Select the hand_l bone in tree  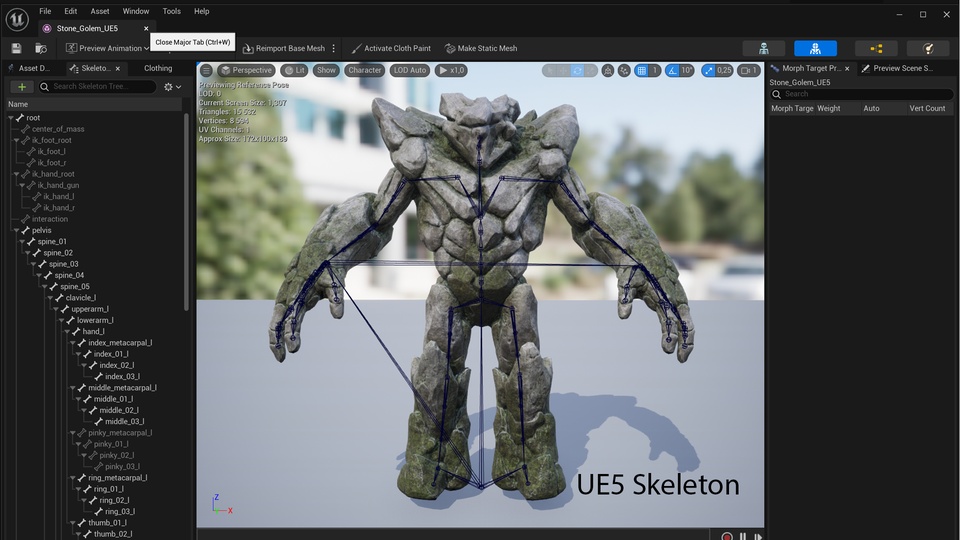click(x=93, y=331)
